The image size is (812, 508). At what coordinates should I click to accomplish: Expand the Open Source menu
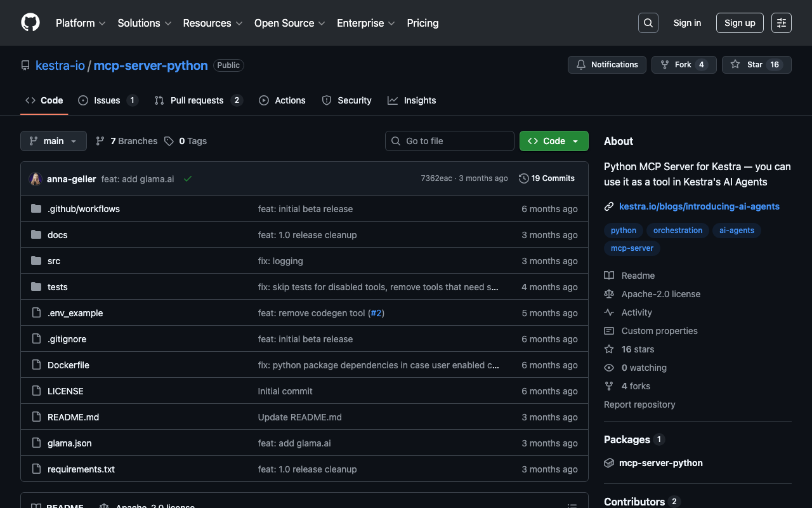tap(289, 23)
